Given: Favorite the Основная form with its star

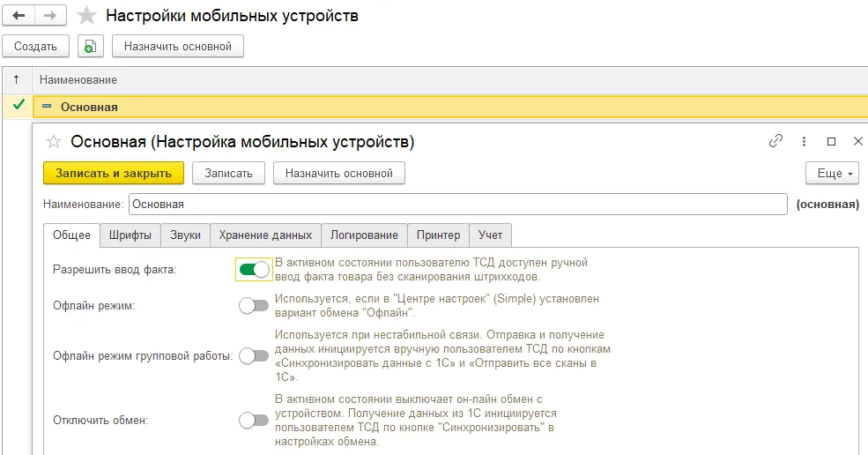Looking at the screenshot, I should (54, 142).
